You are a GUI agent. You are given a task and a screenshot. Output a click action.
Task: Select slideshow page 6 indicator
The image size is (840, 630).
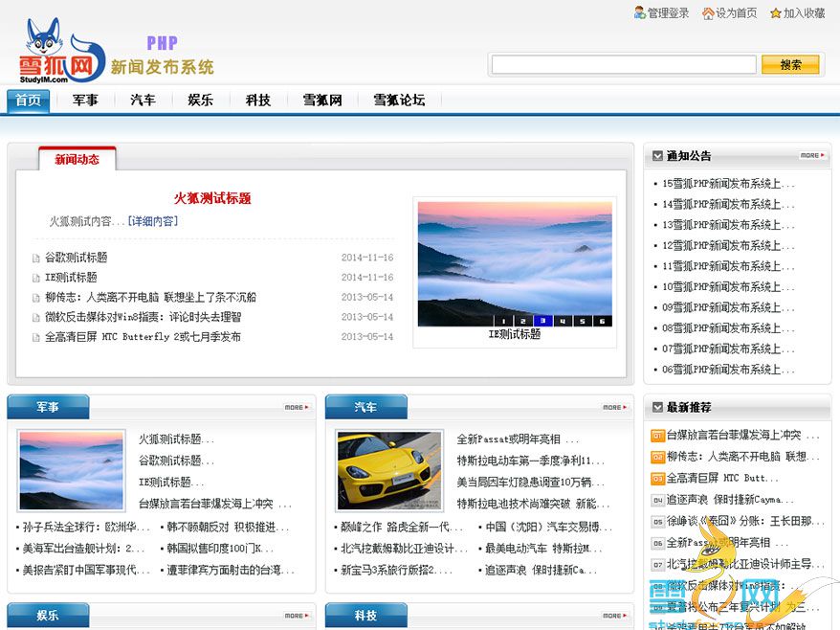[x=601, y=321]
